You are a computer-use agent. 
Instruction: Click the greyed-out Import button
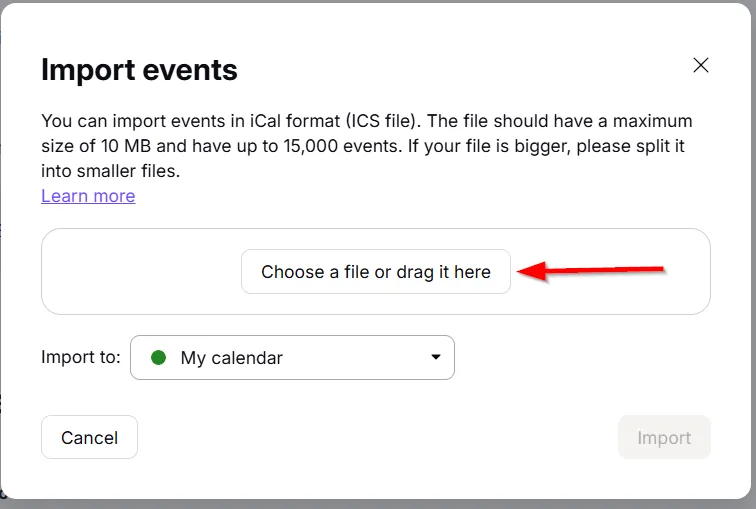pyautogui.click(x=664, y=438)
